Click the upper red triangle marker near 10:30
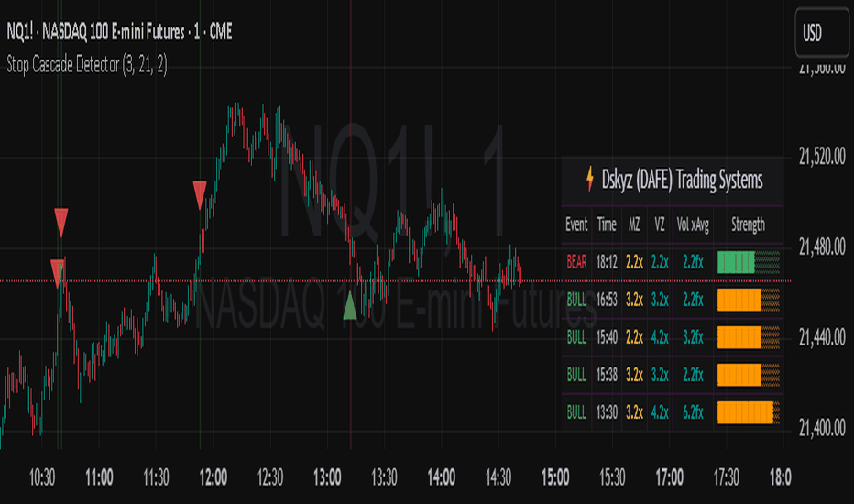 [x=61, y=222]
